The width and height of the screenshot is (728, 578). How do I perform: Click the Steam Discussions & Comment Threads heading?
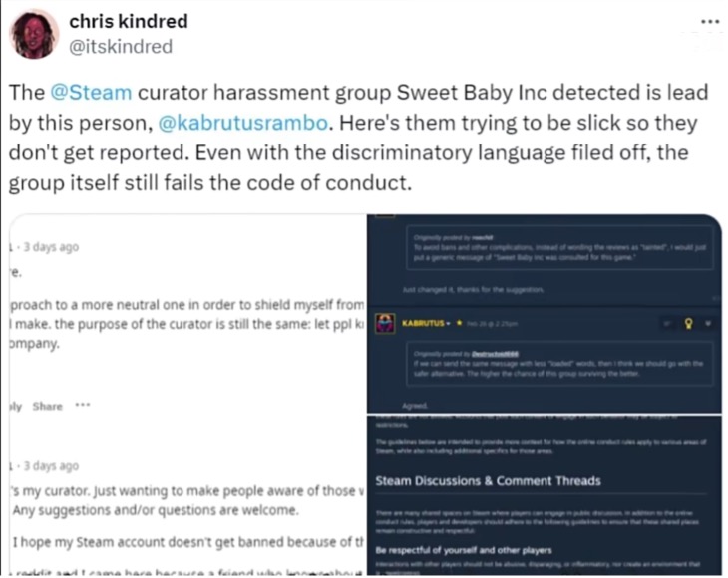tap(488, 481)
